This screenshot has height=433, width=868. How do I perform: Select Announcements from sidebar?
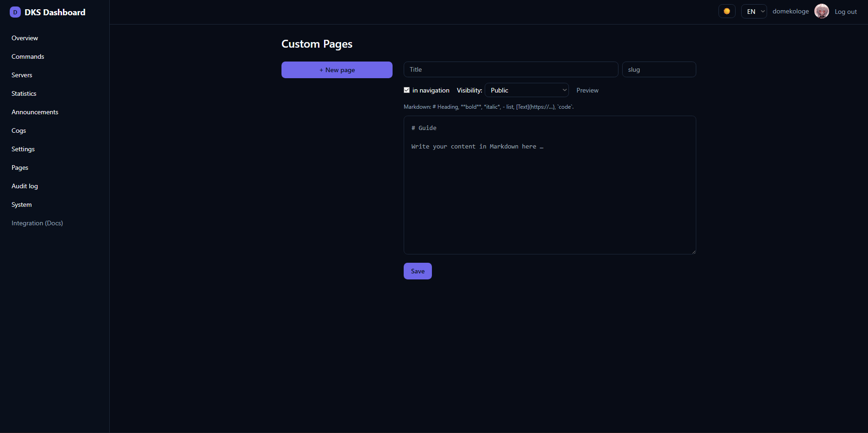coord(35,112)
